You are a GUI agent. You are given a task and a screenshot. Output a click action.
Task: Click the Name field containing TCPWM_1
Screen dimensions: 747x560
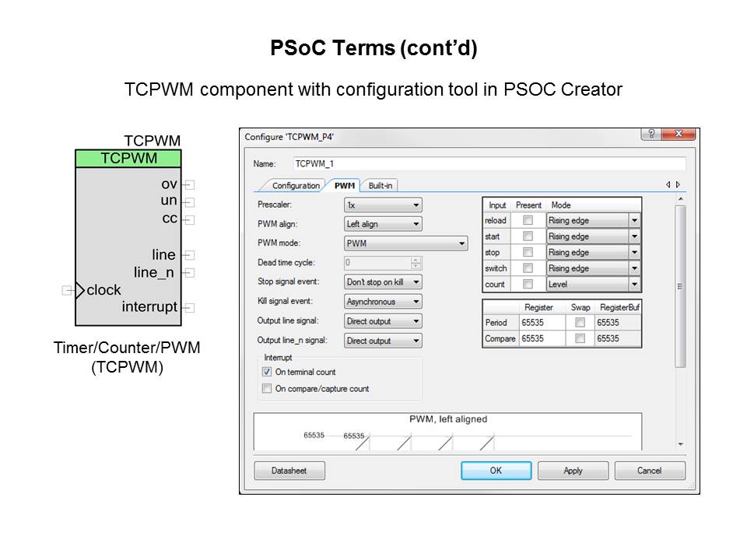(489, 164)
